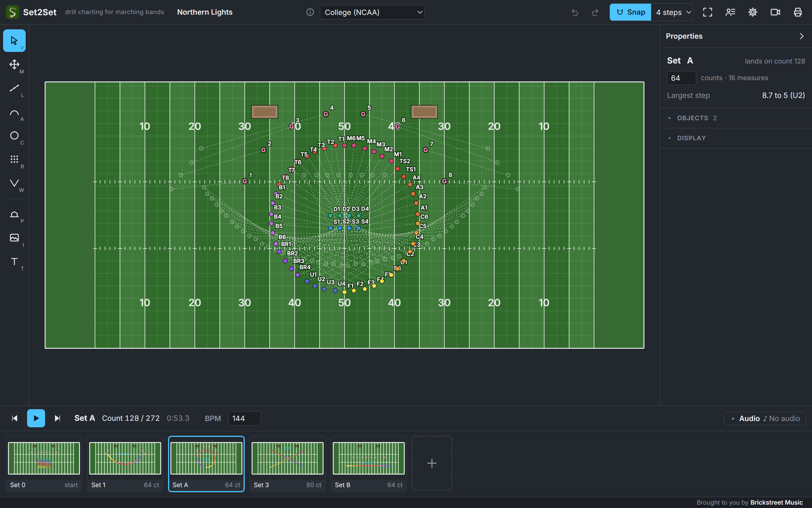Image resolution: width=812 pixels, height=508 pixels.
Task: Click the Set2Set logo icon
Action: tap(12, 12)
